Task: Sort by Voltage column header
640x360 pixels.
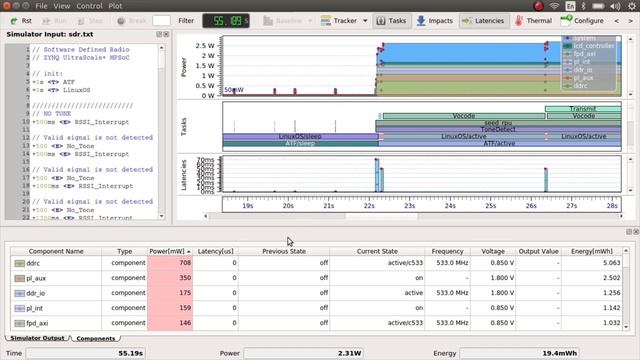Action: coord(493,251)
